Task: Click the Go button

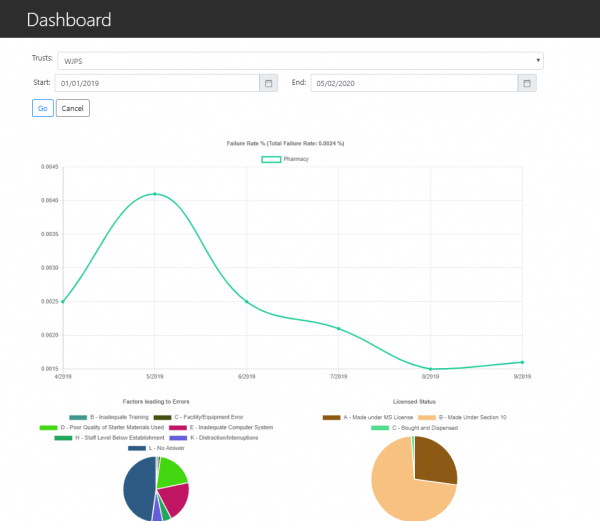Action: point(43,108)
